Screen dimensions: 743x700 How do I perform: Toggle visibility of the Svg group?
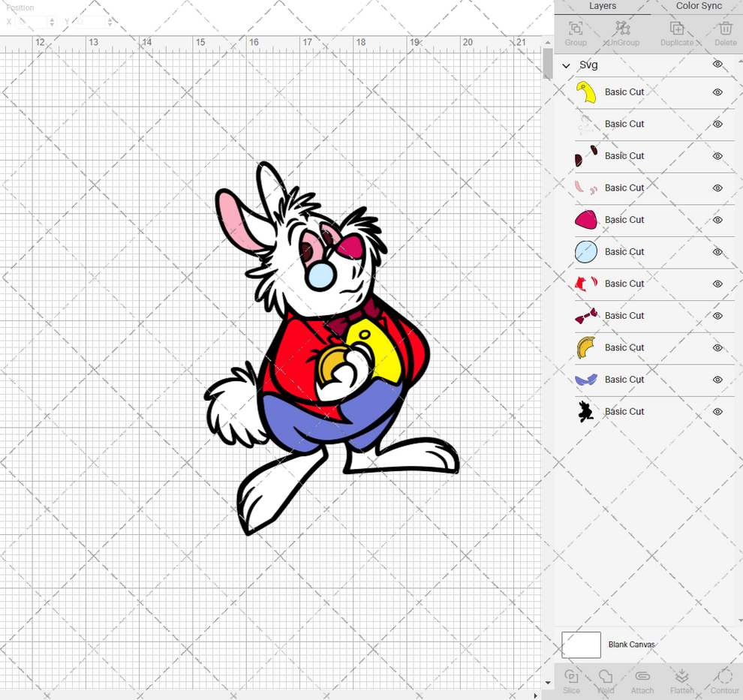(x=717, y=65)
